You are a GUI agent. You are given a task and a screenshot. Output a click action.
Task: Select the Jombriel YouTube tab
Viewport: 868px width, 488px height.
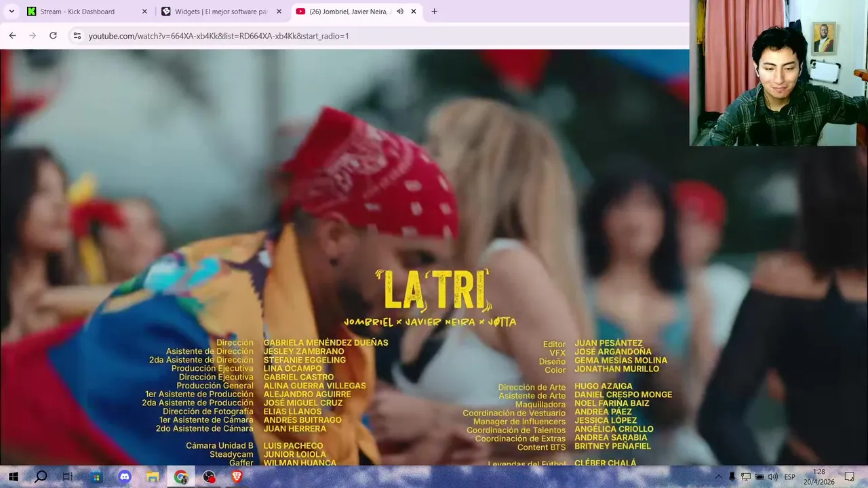357,12
